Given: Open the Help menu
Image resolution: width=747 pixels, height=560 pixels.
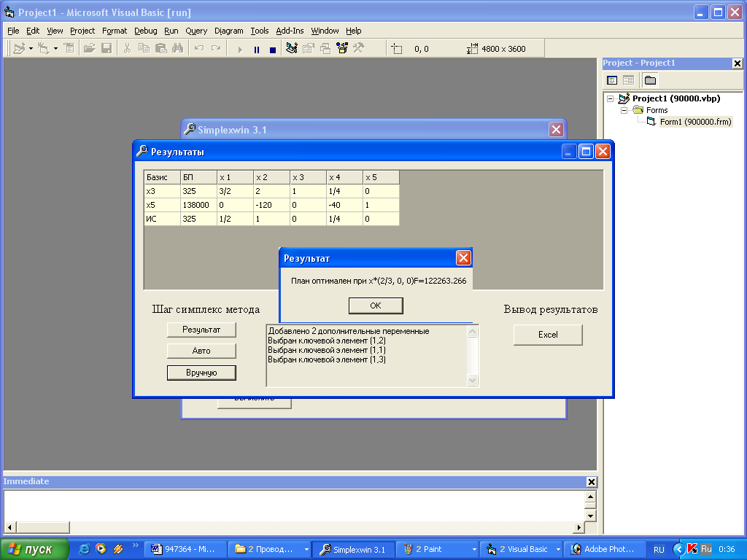Looking at the screenshot, I should point(354,31).
